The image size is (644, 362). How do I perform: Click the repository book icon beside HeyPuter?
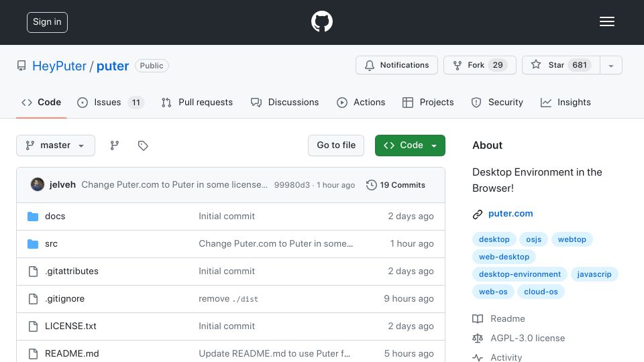21,66
